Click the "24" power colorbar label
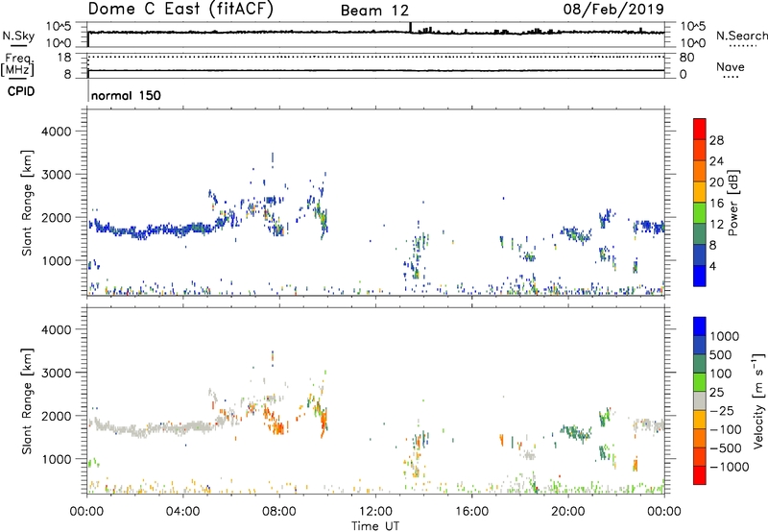 716,161
